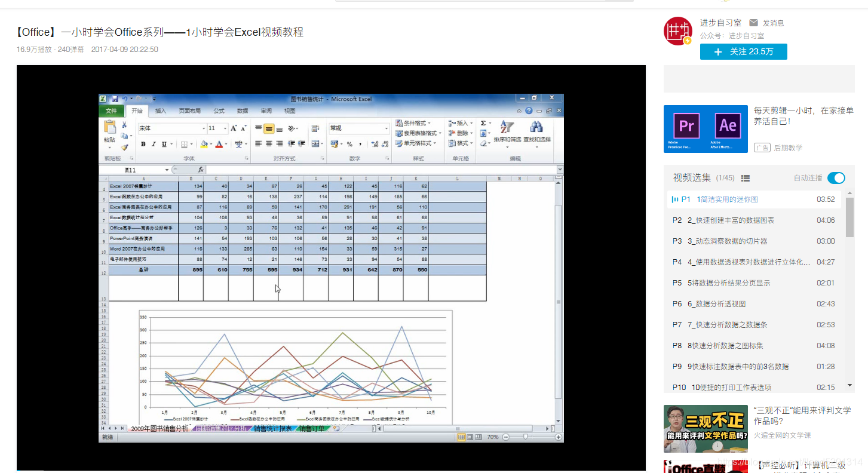Click the highlighted middle align icon

coord(269,128)
